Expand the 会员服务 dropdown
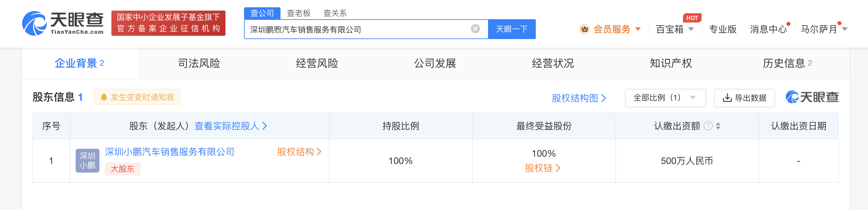 pyautogui.click(x=638, y=29)
